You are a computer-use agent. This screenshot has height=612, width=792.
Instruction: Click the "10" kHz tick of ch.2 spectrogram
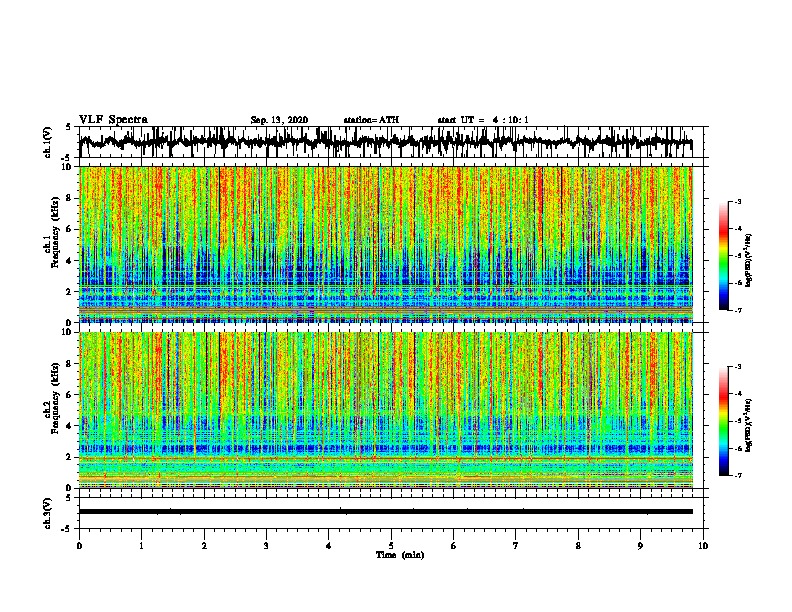click(x=69, y=332)
